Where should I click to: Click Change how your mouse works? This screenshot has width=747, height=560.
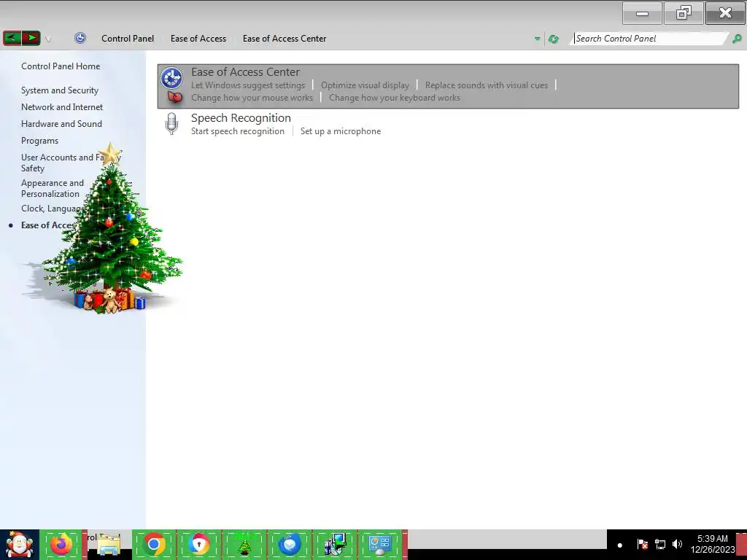click(252, 98)
